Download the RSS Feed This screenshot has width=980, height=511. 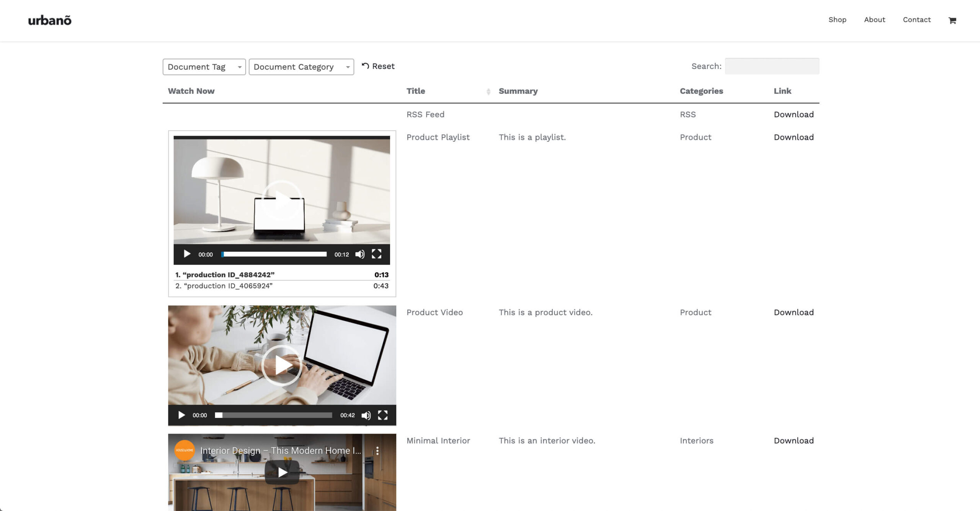click(x=794, y=115)
